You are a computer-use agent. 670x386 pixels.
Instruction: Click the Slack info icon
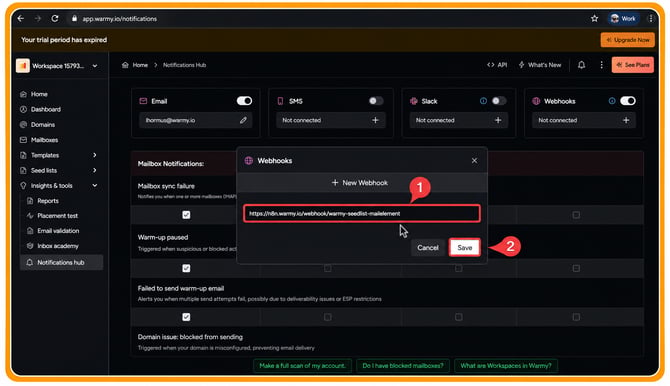point(483,101)
